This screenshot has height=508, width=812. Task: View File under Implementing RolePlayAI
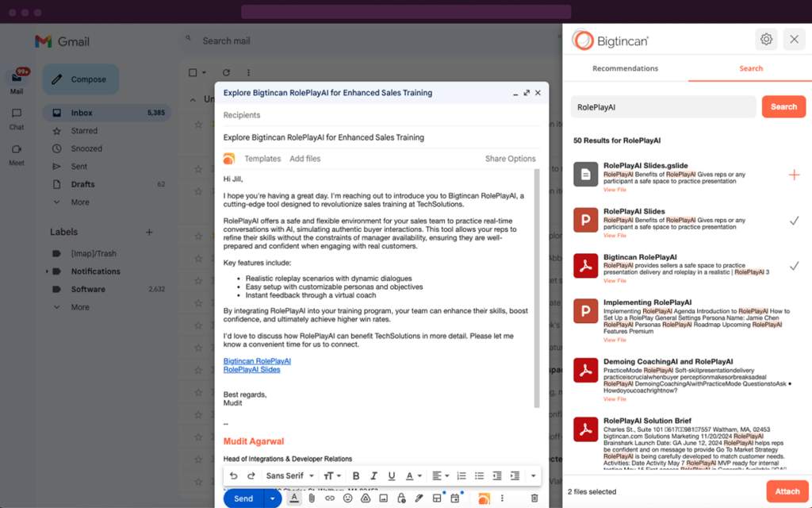615,340
